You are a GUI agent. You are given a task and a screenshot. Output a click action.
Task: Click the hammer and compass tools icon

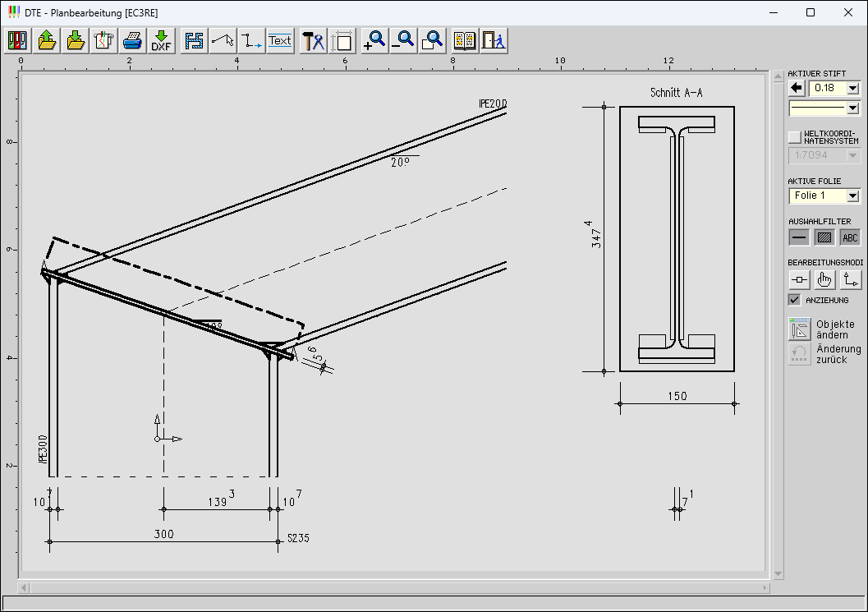pyautogui.click(x=313, y=40)
